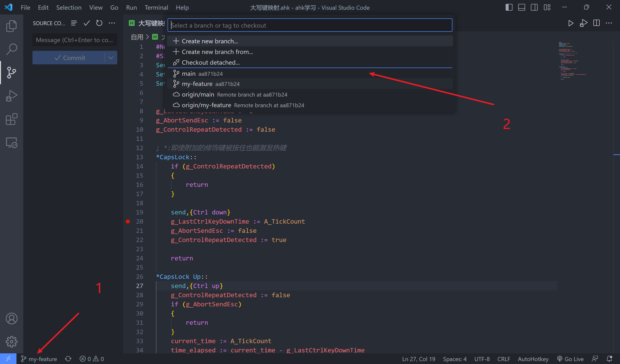Open the Manage settings gear

click(11, 342)
